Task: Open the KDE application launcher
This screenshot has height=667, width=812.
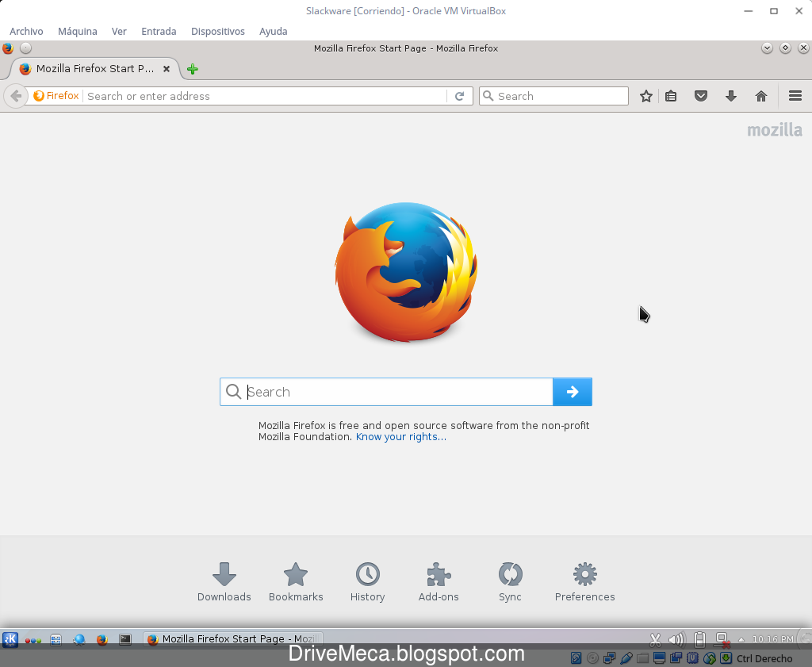Action: tap(10, 639)
